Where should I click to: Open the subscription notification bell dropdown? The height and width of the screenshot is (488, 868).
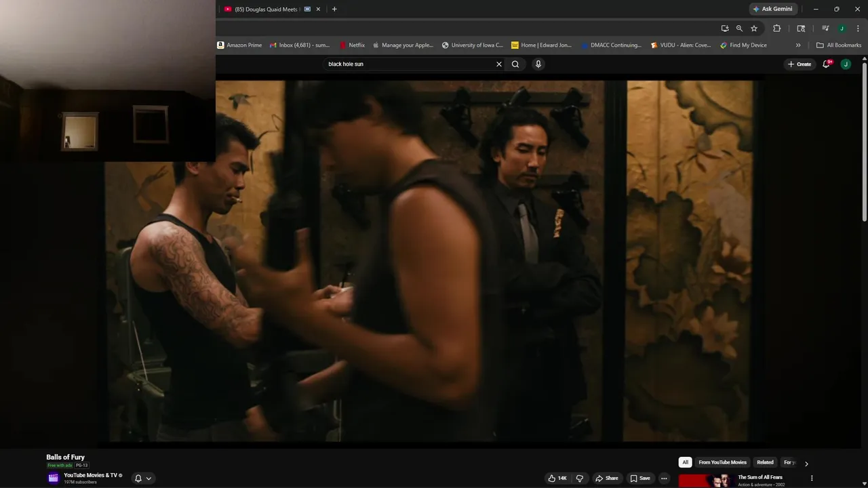[143, 479]
